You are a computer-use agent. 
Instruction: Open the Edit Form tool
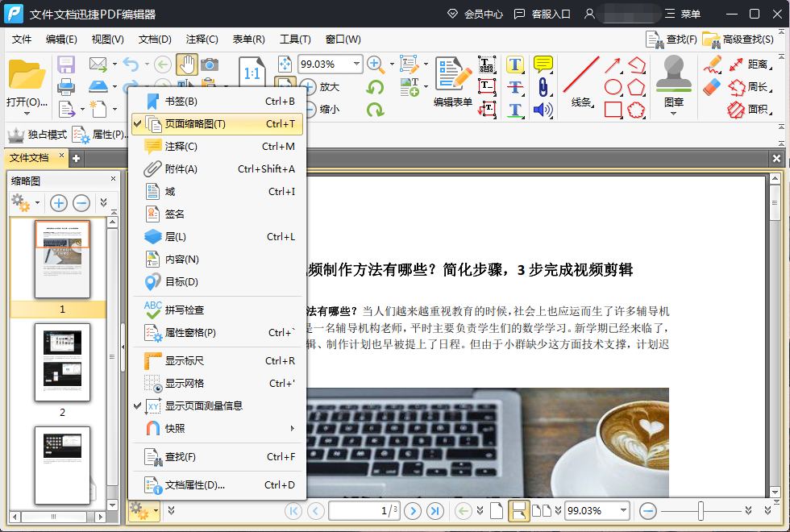[453, 81]
